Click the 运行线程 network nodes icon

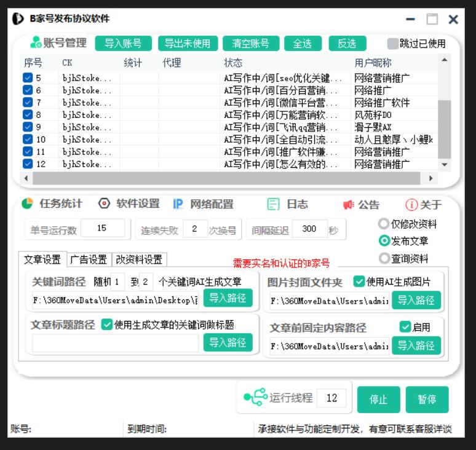[255, 398]
